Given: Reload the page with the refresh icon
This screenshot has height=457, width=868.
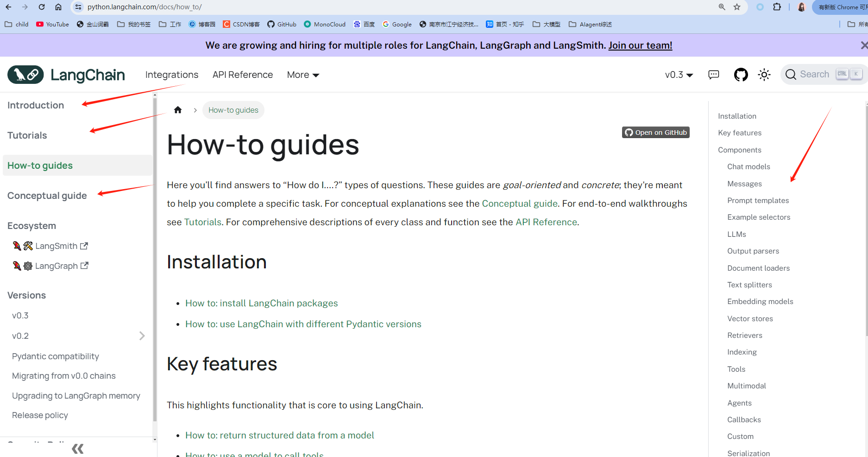Looking at the screenshot, I should [42, 7].
